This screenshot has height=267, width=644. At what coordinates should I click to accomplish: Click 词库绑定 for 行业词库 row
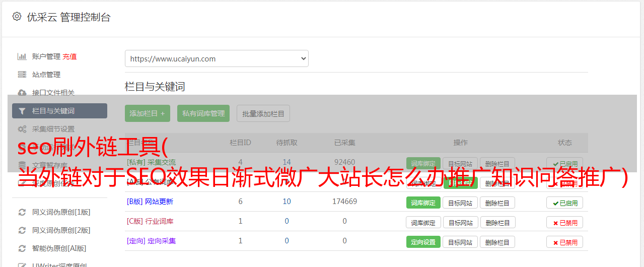pos(423,222)
